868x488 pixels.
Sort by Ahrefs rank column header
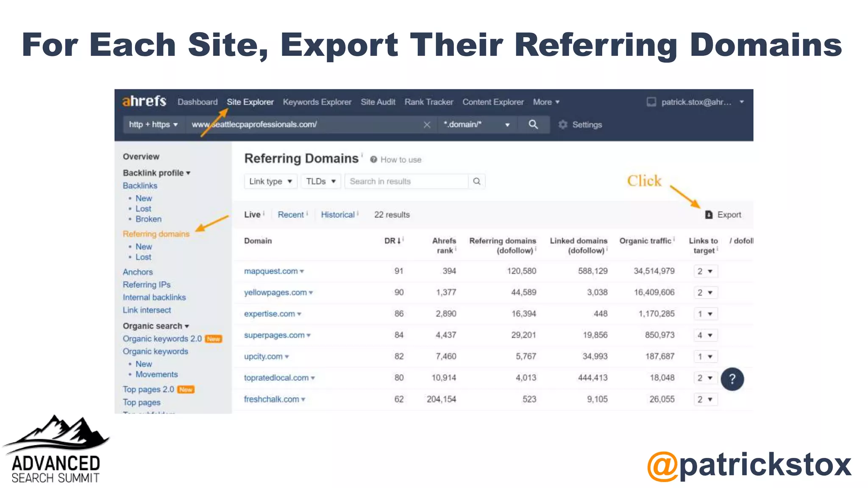pos(444,245)
